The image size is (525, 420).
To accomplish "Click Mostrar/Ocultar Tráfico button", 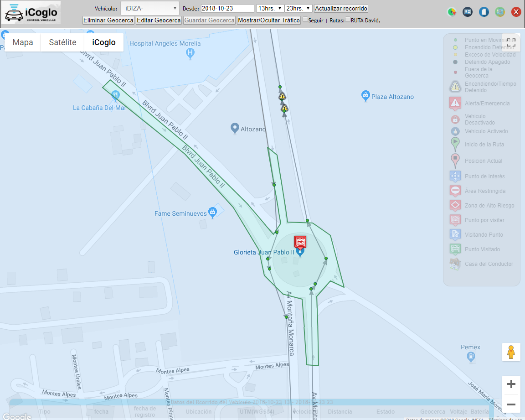I will pyautogui.click(x=269, y=20).
